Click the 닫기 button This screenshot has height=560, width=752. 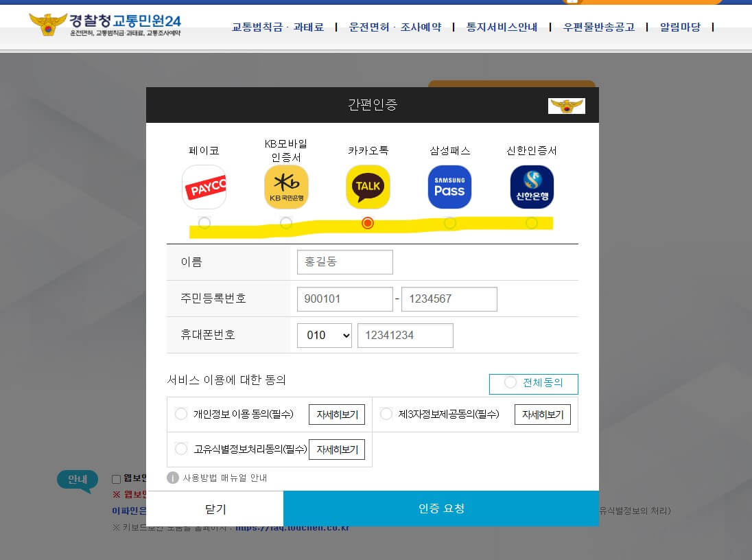[x=215, y=509]
